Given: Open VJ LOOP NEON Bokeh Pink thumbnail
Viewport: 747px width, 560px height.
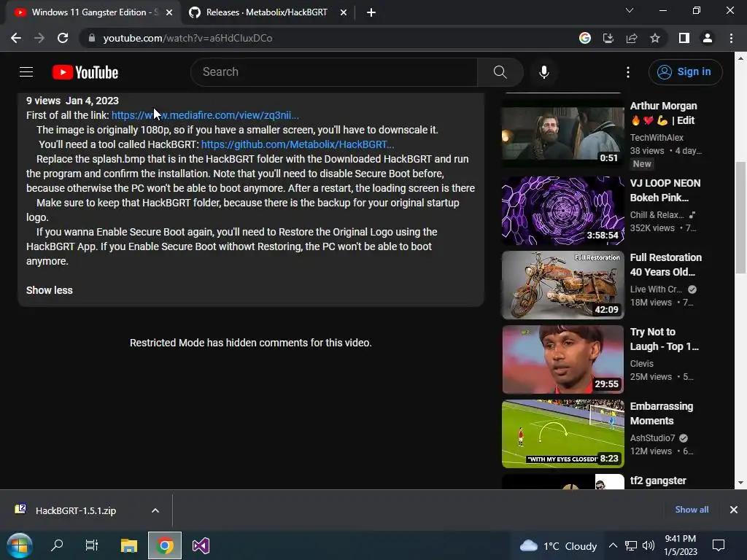Looking at the screenshot, I should (x=562, y=211).
